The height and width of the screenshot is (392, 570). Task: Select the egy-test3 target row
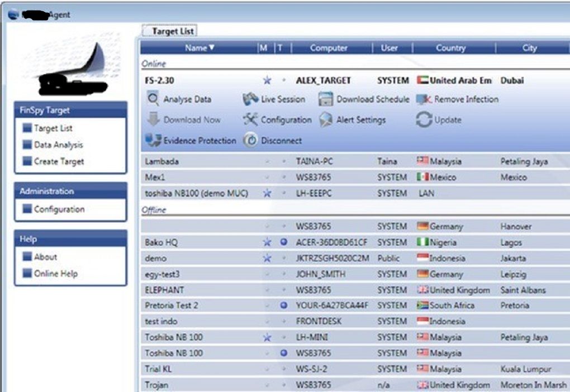pyautogui.click(x=355, y=274)
